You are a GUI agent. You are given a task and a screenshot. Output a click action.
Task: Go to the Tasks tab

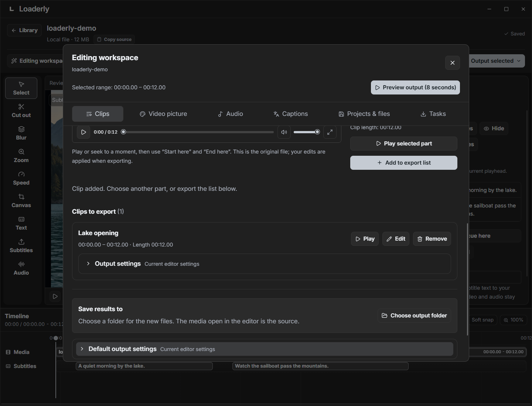tap(433, 114)
